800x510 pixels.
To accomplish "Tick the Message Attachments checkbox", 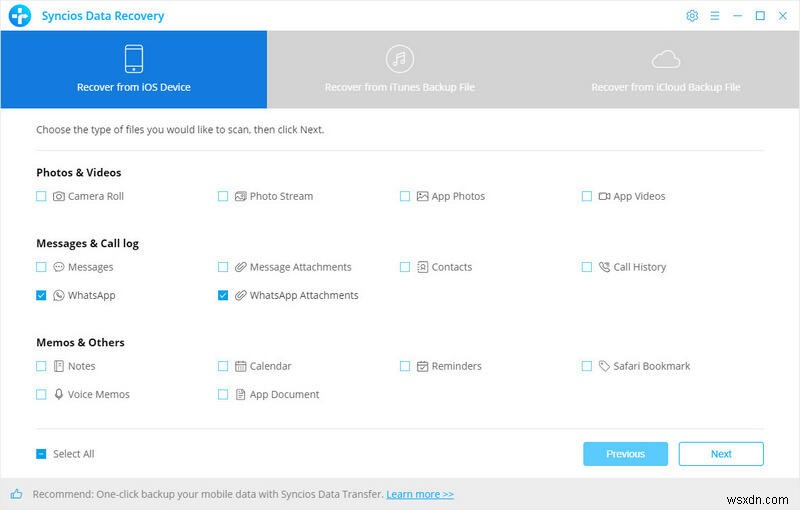I will (223, 267).
